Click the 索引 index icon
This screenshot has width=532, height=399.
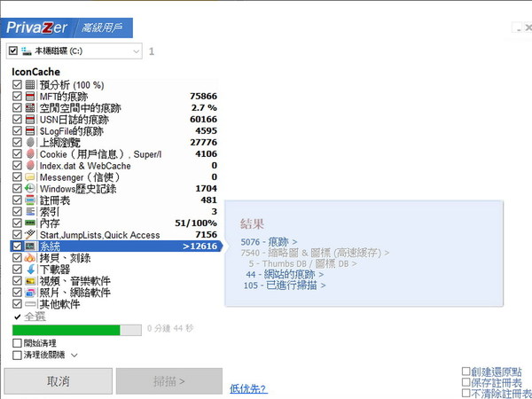pyautogui.click(x=30, y=212)
